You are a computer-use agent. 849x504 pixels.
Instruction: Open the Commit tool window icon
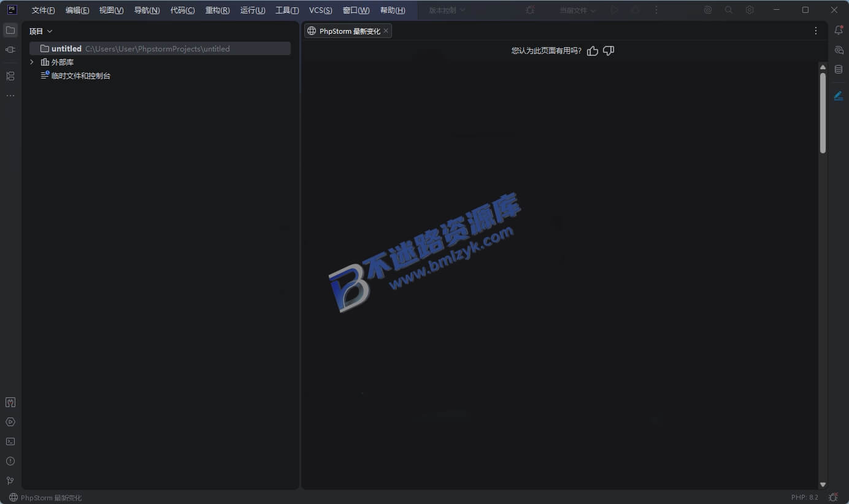pyautogui.click(x=10, y=50)
